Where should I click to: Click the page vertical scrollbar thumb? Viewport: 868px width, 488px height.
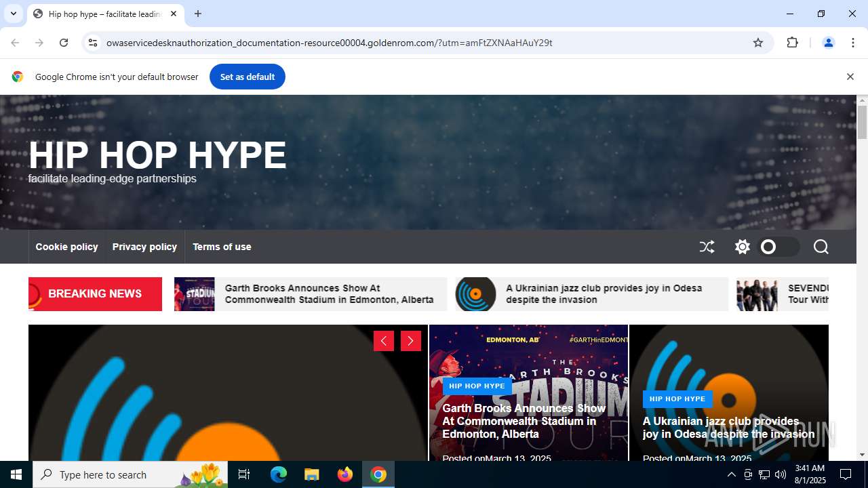[862, 122]
